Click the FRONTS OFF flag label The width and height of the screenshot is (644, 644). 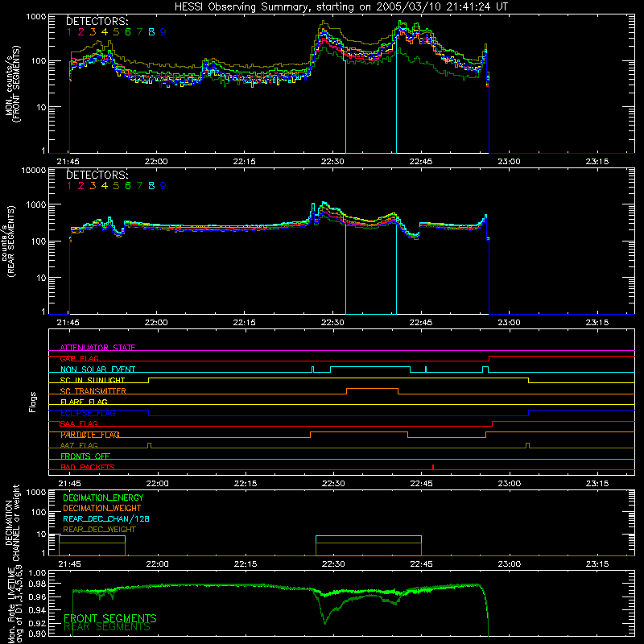pyautogui.click(x=85, y=456)
